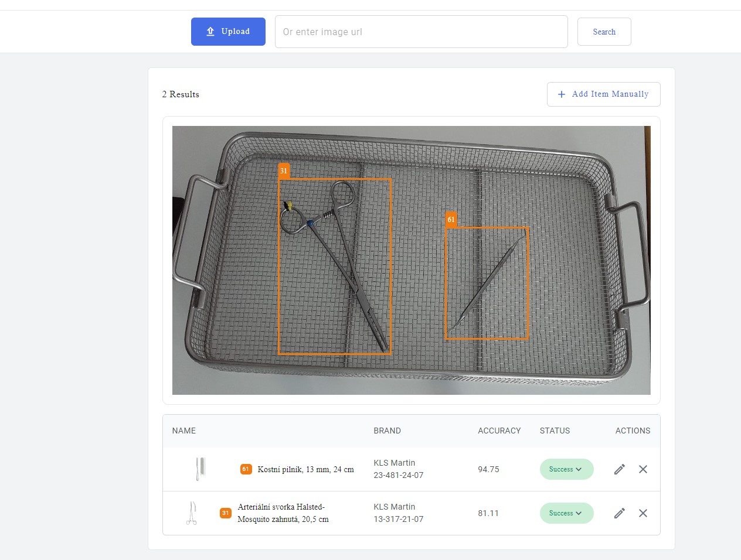Screen dimensions: 741x560
Task: Click accuracy value 81.11
Action: point(488,513)
